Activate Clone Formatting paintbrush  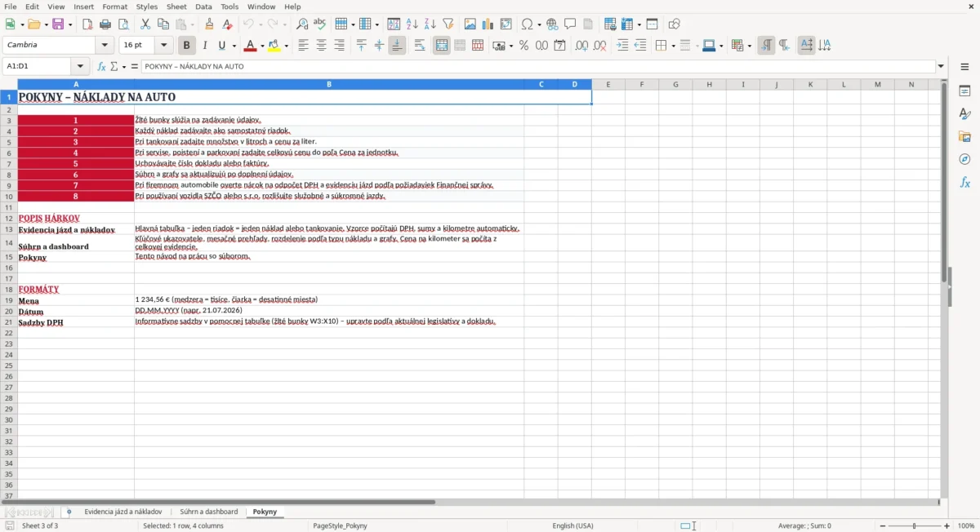210,24
